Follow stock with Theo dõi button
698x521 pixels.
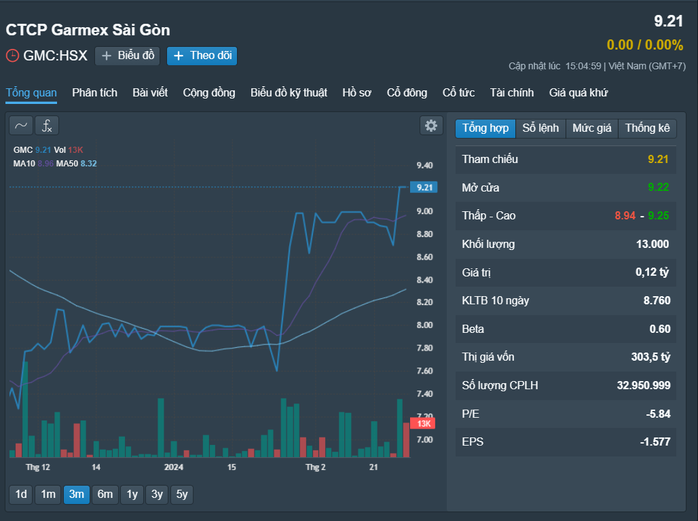point(202,56)
